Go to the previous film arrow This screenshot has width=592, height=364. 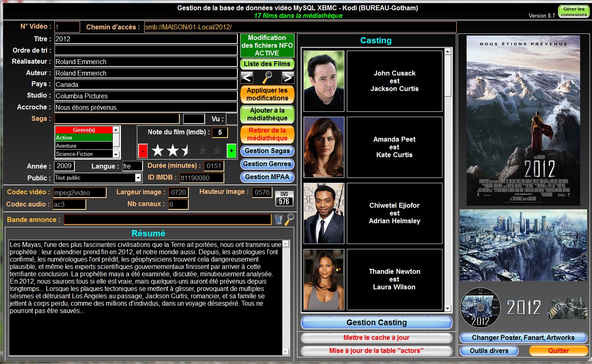point(247,77)
